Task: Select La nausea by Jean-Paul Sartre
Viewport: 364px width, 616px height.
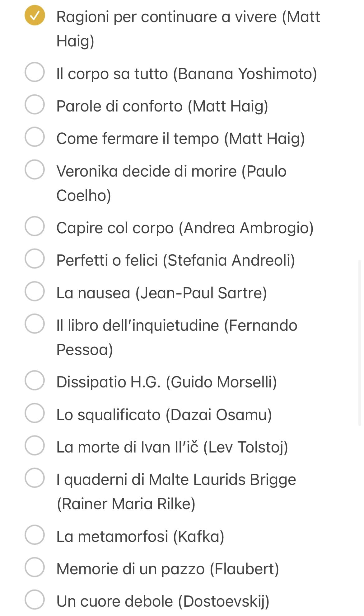Action: 35,291
